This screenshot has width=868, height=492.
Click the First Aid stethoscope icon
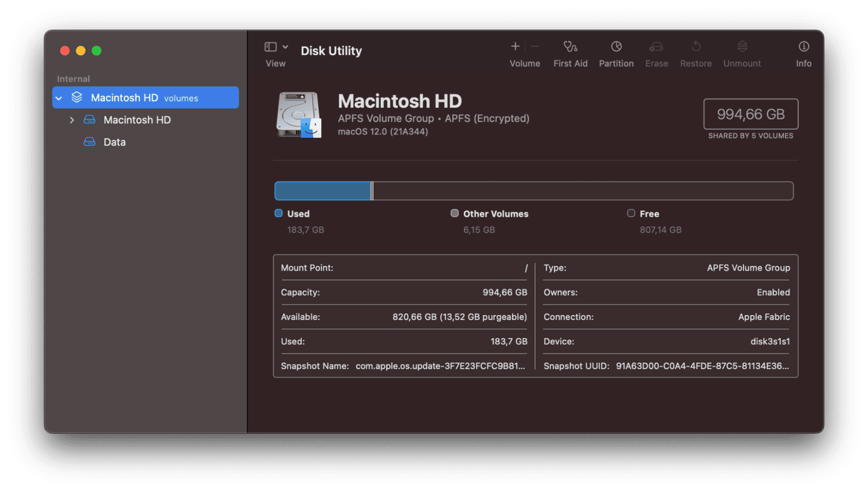pos(570,47)
